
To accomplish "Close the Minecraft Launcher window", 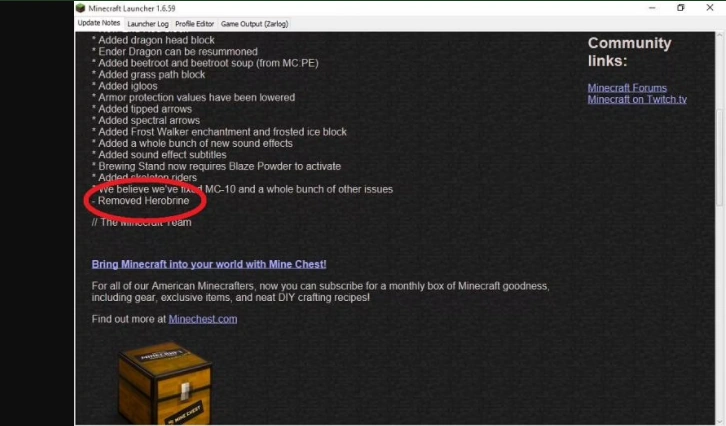I will [710, 8].
